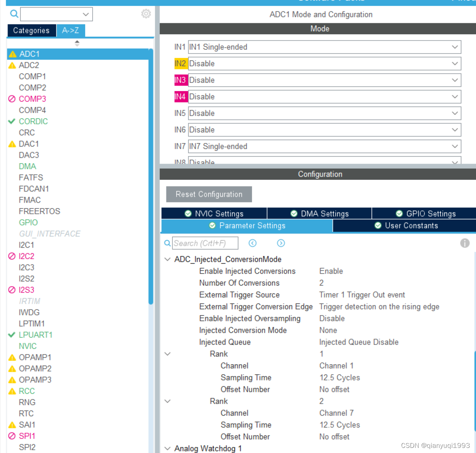
Task: Click the forward arrow beside the parameter search
Action: 281,243
